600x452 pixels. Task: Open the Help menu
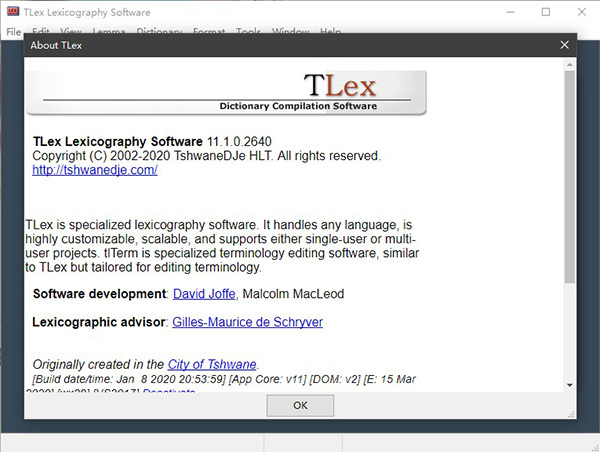tap(330, 32)
